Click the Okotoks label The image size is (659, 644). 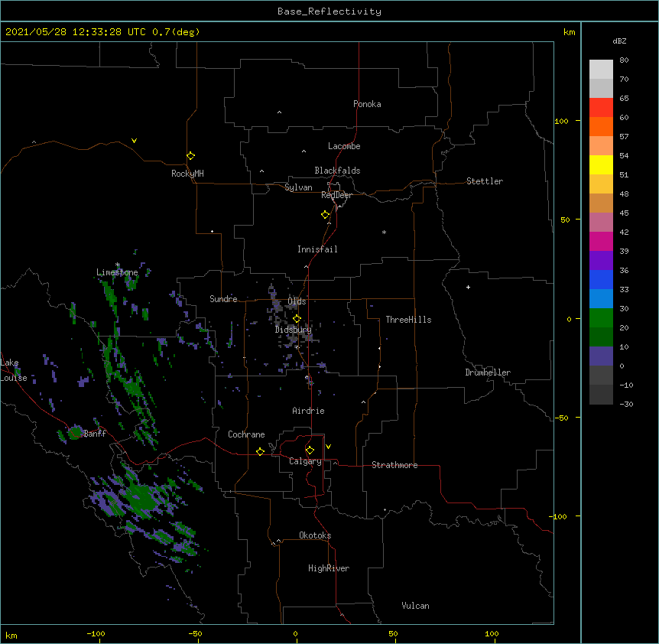315,535
